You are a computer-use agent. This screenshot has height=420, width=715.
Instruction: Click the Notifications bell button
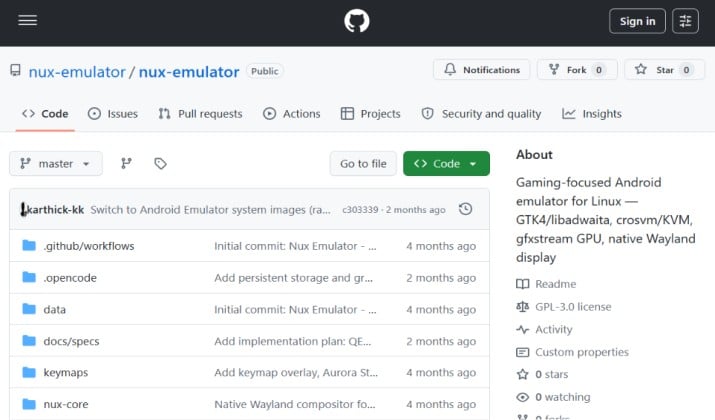(482, 70)
